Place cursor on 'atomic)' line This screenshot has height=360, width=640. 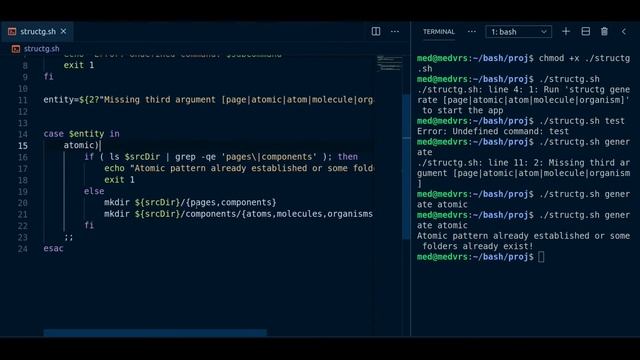click(81, 145)
